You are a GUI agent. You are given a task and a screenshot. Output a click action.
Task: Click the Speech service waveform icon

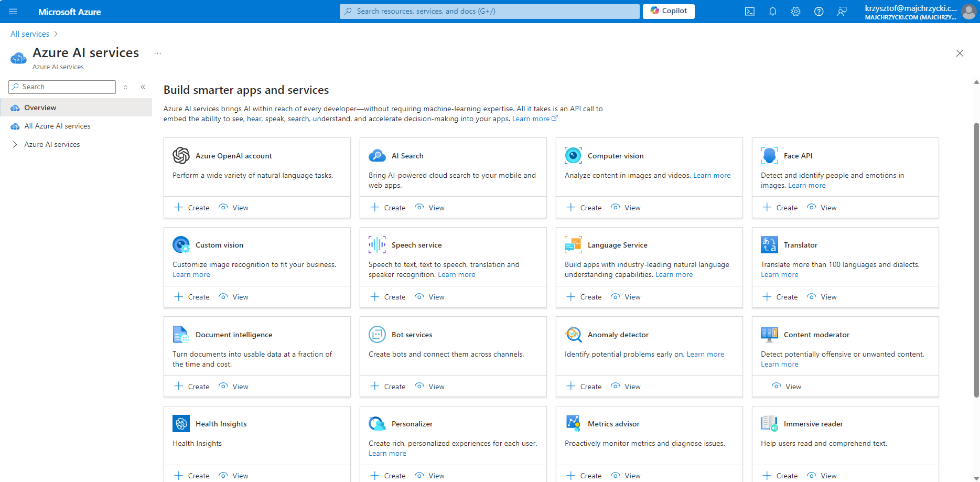(x=377, y=245)
